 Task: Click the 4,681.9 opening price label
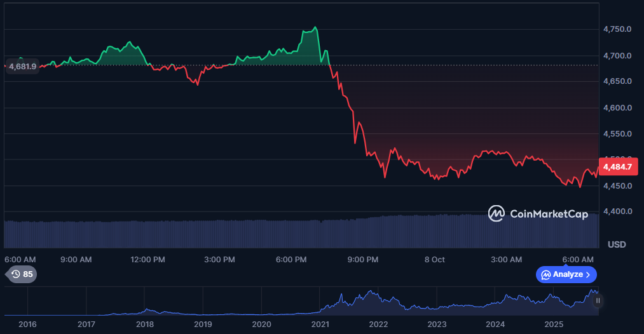pyautogui.click(x=22, y=65)
